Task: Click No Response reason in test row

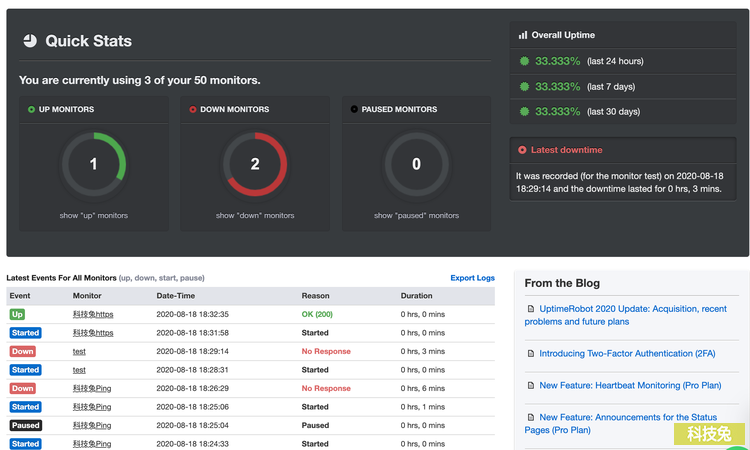Action: 326,351
